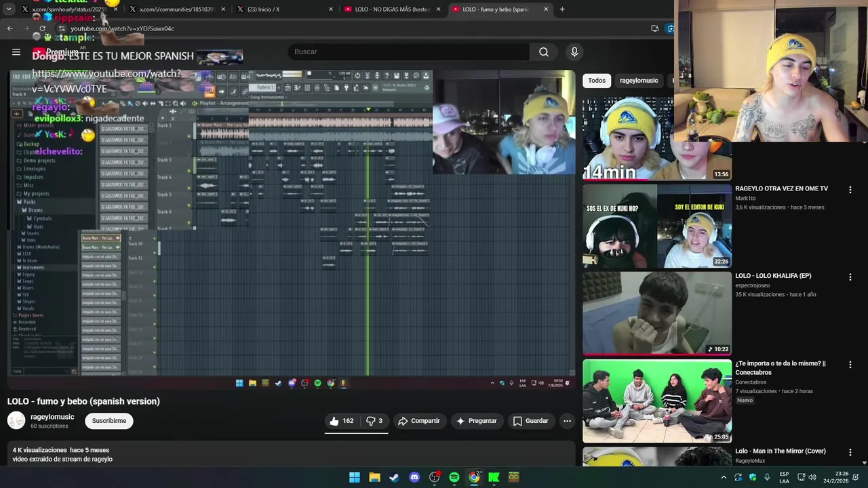Dislike the video with thumbs down
The width and height of the screenshot is (868, 488).
pyautogui.click(x=374, y=421)
